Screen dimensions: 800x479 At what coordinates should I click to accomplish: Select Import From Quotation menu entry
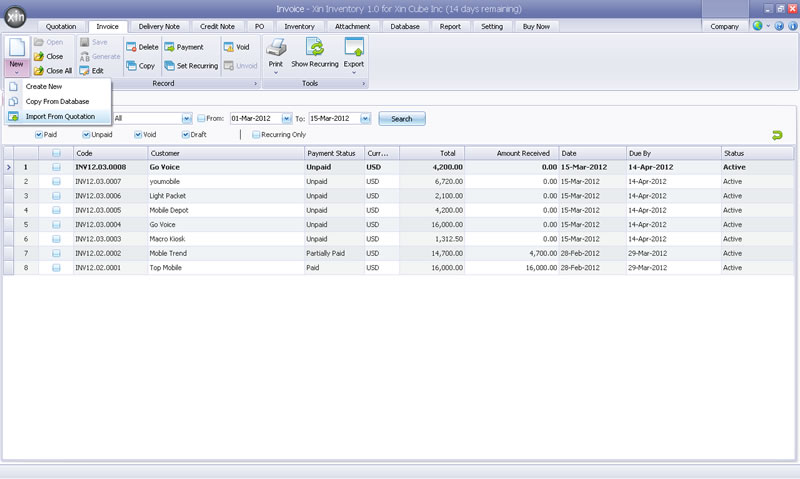[x=60, y=116]
